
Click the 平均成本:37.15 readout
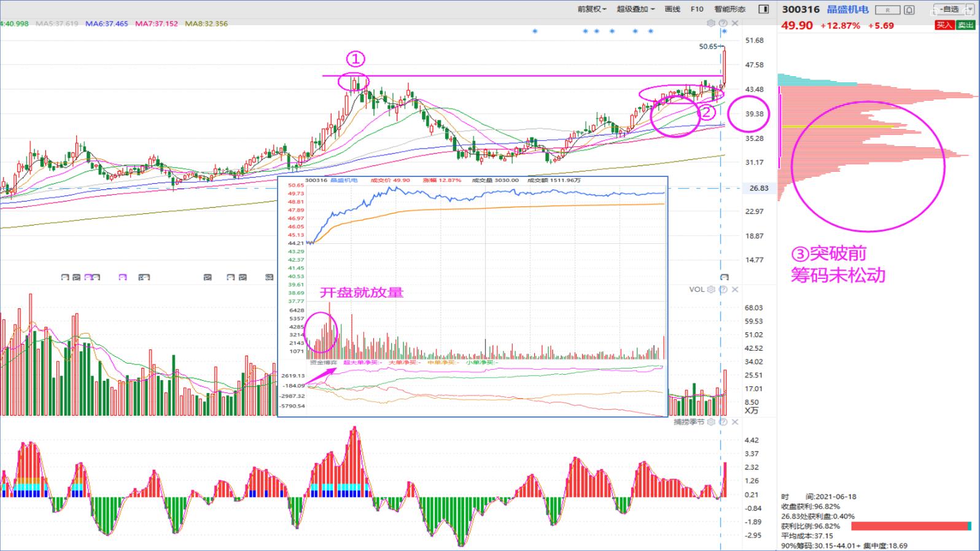(x=807, y=536)
